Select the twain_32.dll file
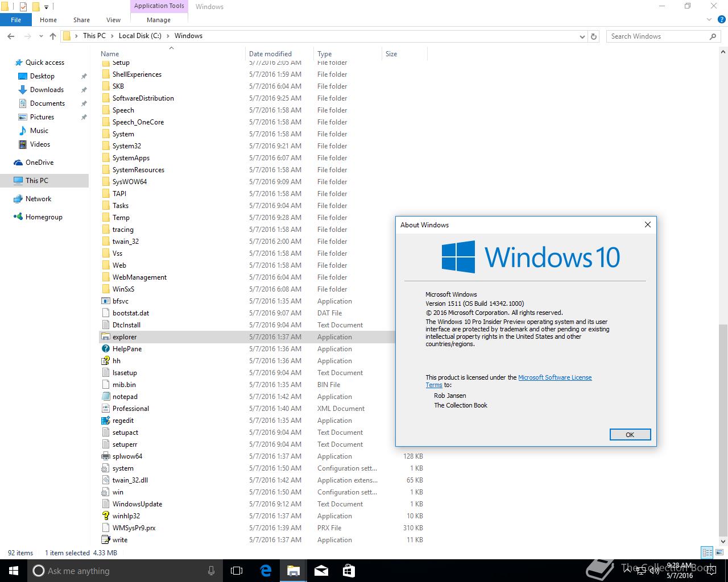 [263, 480]
